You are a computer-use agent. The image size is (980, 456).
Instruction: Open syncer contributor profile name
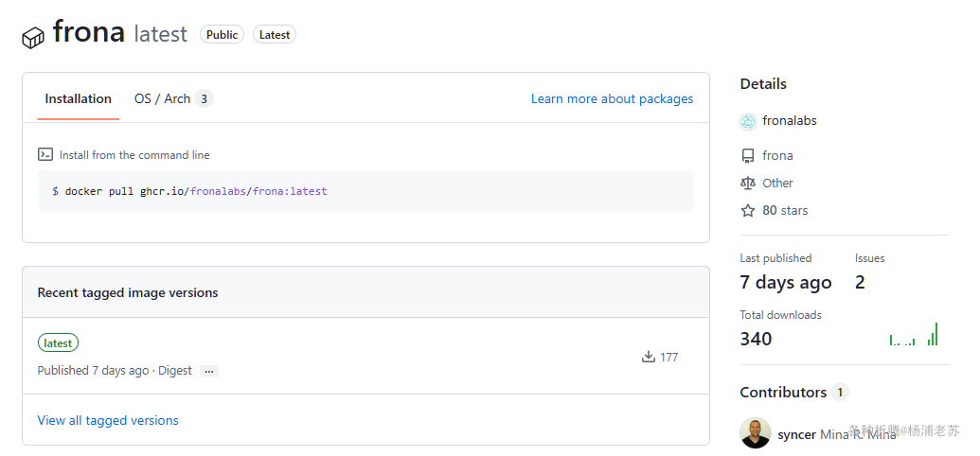pyautogui.click(x=796, y=434)
